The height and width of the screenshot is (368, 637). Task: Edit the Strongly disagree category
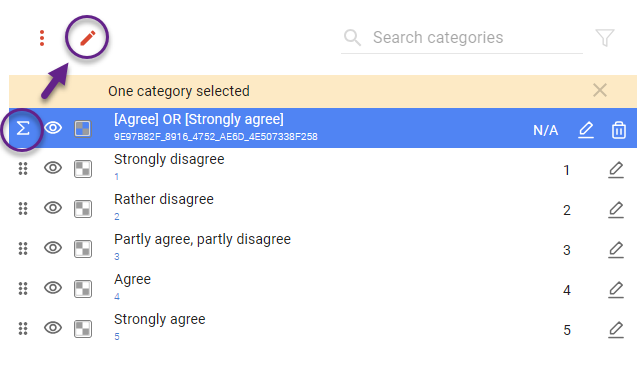pos(616,170)
